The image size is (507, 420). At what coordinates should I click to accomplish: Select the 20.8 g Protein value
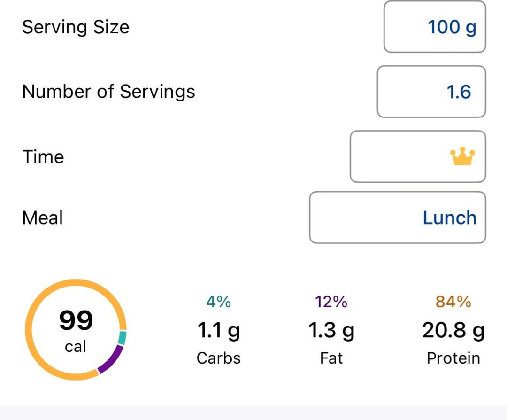click(x=453, y=330)
